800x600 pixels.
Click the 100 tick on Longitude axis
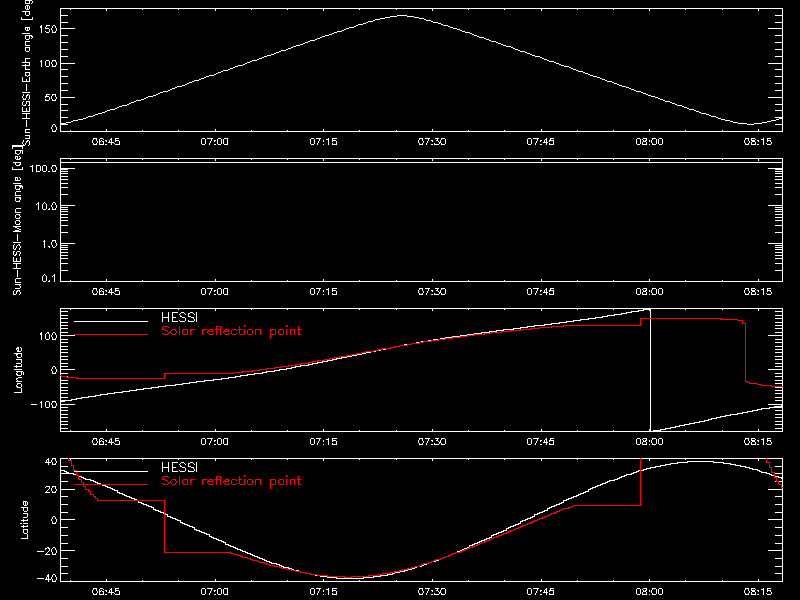[x=48, y=336]
